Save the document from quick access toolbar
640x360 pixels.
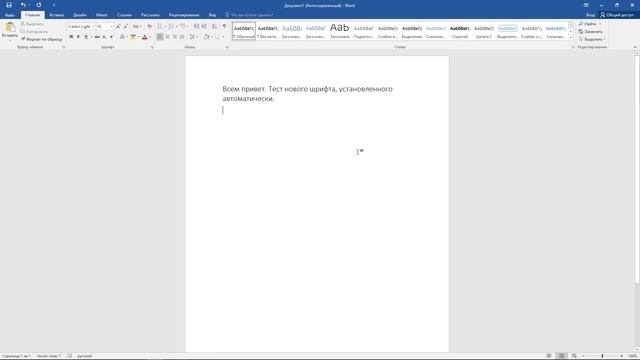(9, 5)
